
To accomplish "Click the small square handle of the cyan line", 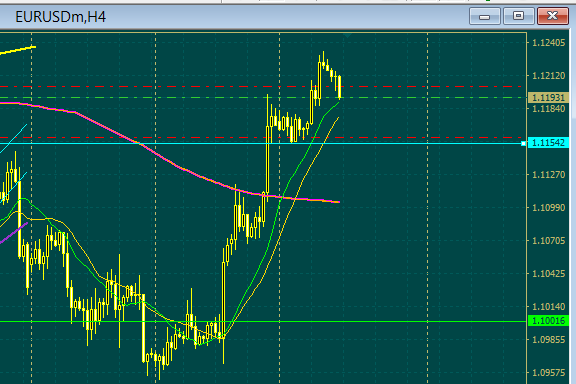I will [523, 144].
